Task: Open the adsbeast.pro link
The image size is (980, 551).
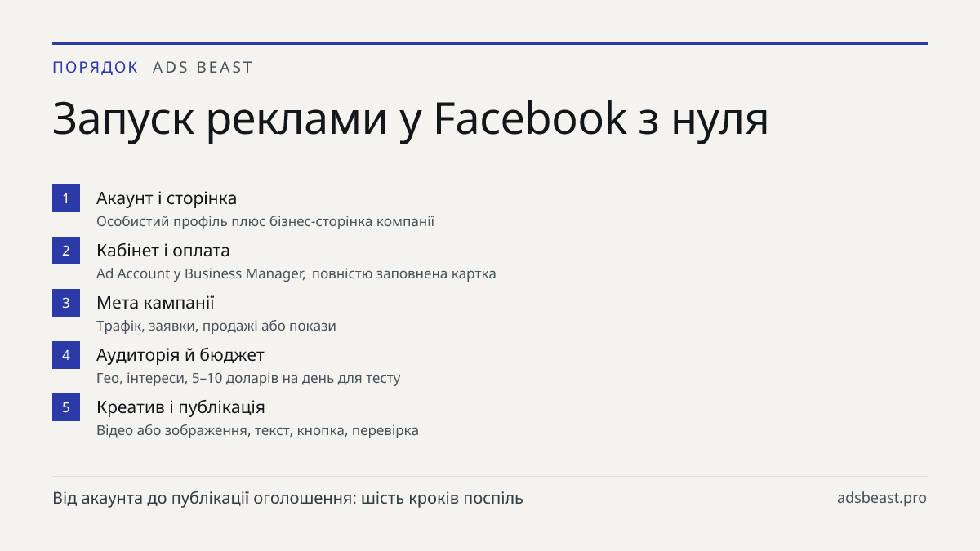Action: (882, 498)
